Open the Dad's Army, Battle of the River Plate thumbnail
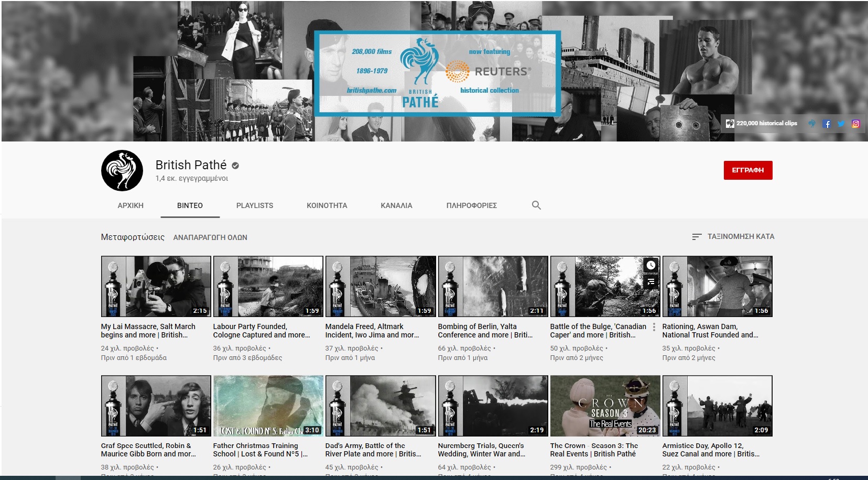868x480 pixels. pyautogui.click(x=381, y=406)
